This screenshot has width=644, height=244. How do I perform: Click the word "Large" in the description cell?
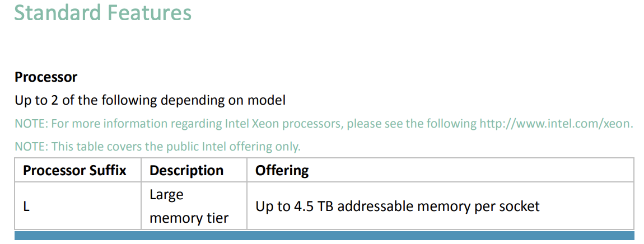tap(166, 195)
